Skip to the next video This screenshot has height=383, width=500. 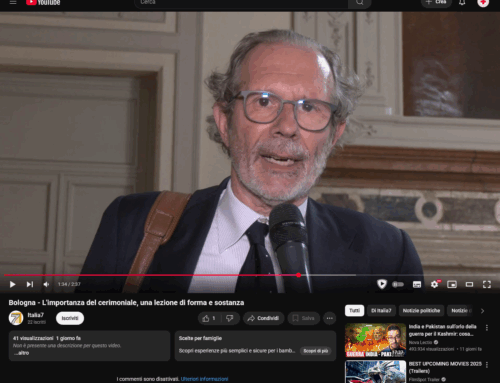point(30,284)
